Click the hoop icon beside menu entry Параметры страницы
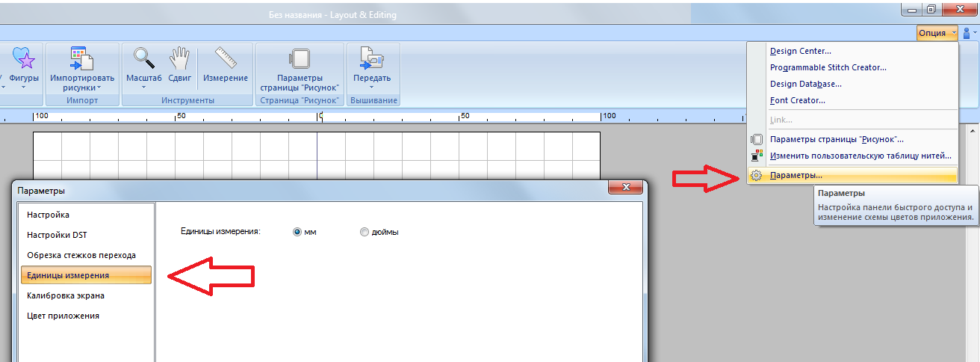980x362 pixels. pyautogui.click(x=757, y=139)
